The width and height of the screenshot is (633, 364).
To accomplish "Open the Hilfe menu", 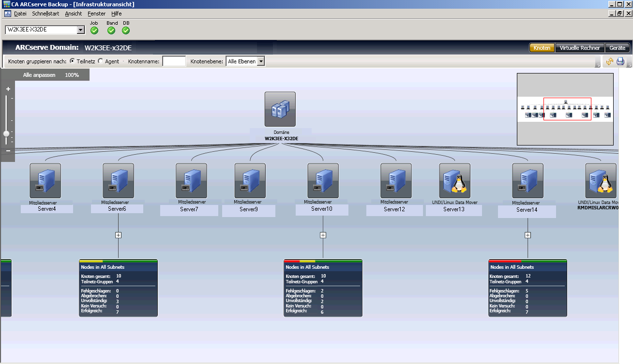I will click(x=117, y=14).
